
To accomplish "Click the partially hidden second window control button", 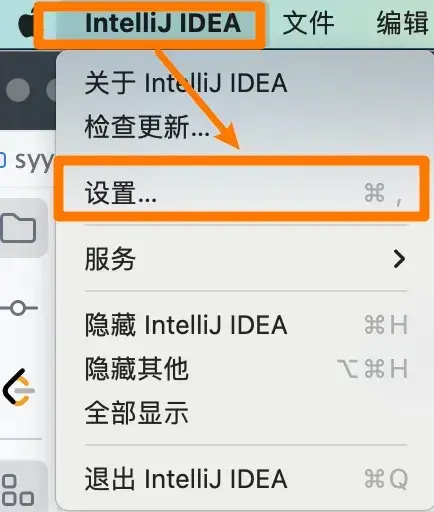I will (51, 90).
